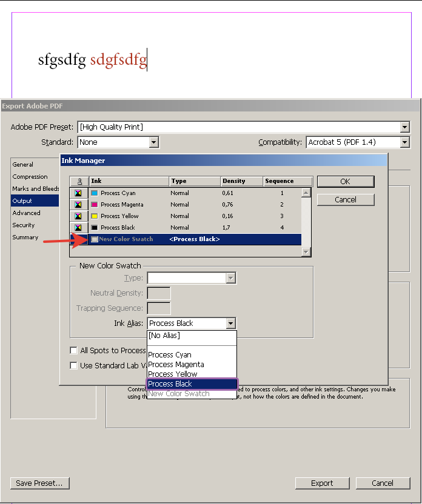This screenshot has height=504, width=422.
Task: Click the black text sfgsdfg in document
Action: point(62,60)
